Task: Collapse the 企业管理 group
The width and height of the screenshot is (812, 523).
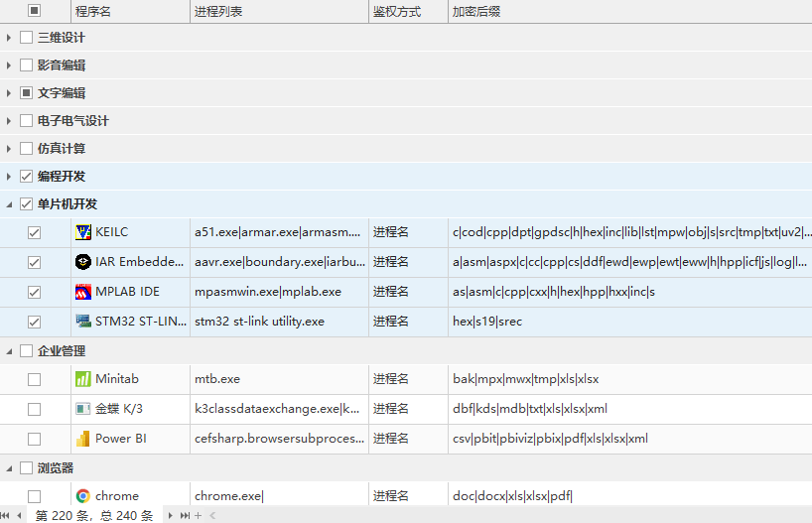Action: pos(9,351)
